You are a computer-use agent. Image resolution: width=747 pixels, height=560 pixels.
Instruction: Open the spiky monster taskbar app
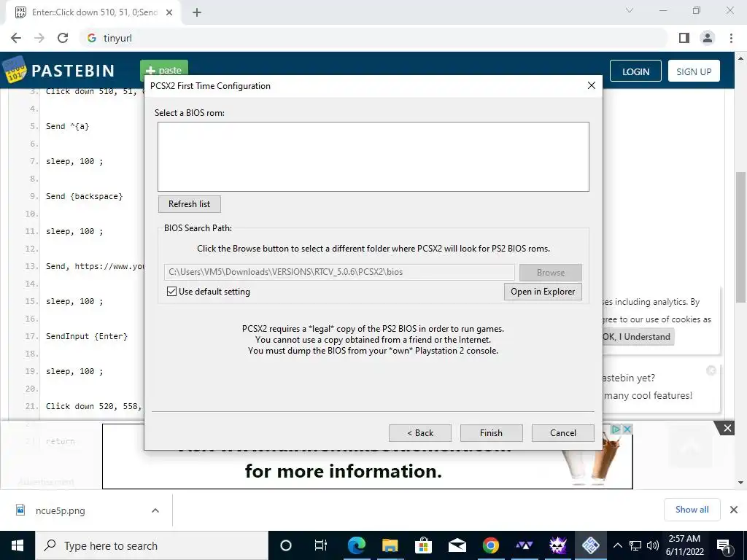[557, 545]
